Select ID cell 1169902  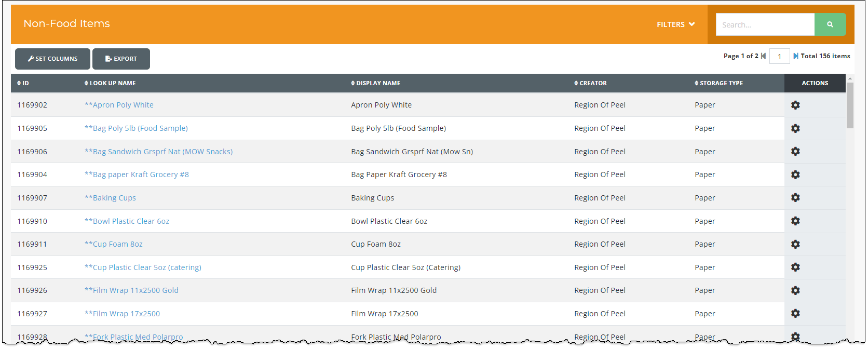pos(32,105)
